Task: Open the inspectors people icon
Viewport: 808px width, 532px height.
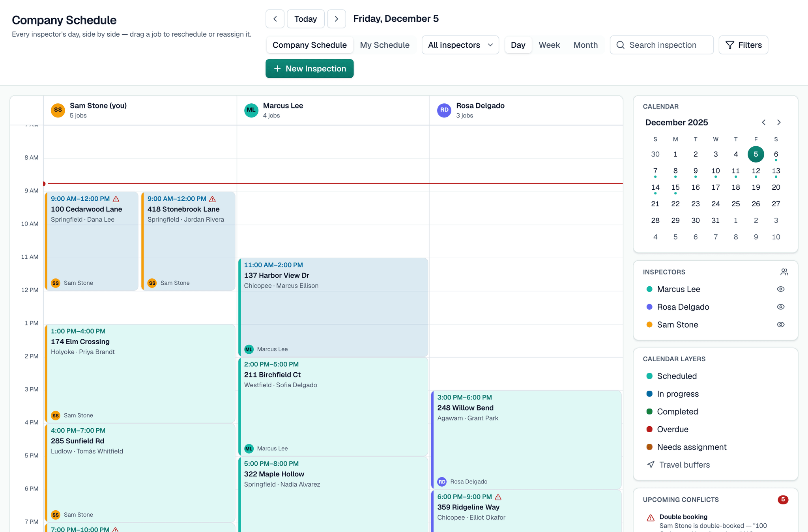Action: 784,272
